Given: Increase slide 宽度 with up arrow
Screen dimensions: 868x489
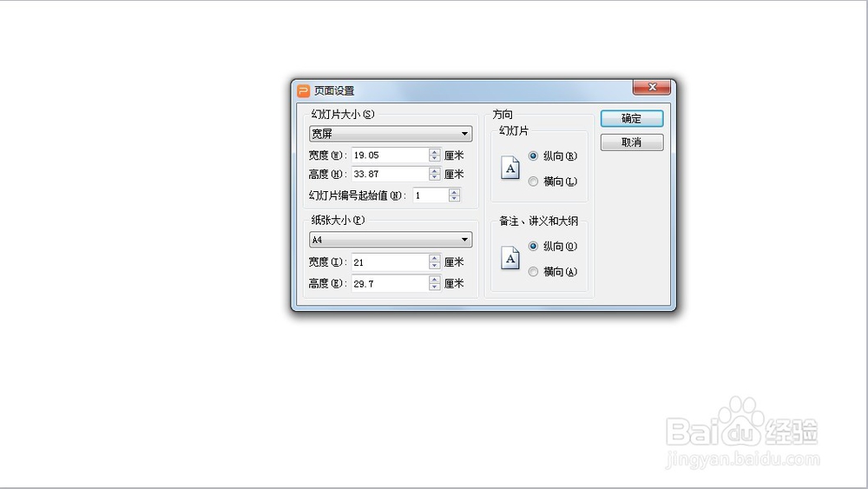Looking at the screenshot, I should coord(435,152).
